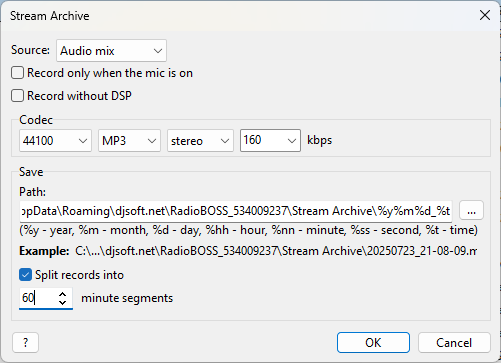The image size is (501, 363).
Task: Click the 'kbps' unit label
Action: pos(320,140)
